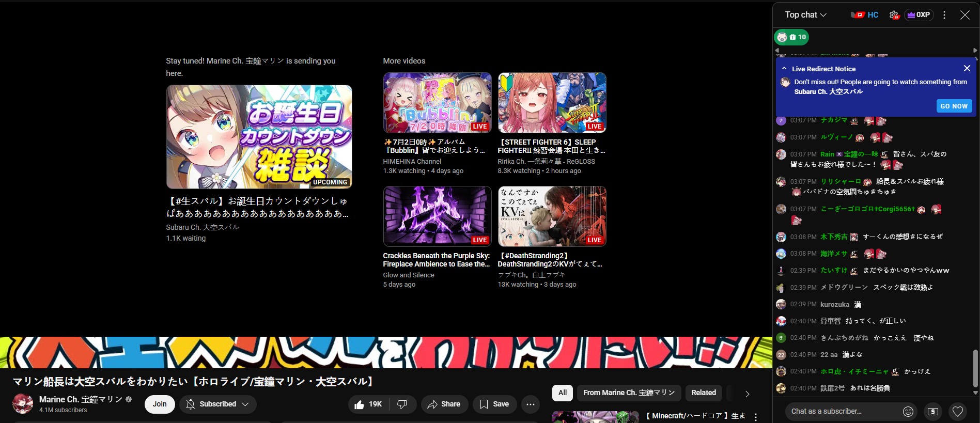The height and width of the screenshot is (423, 980).
Task: Click the STREET FIGHTER 6 SLEEP FIGHTER title
Action: tap(551, 146)
